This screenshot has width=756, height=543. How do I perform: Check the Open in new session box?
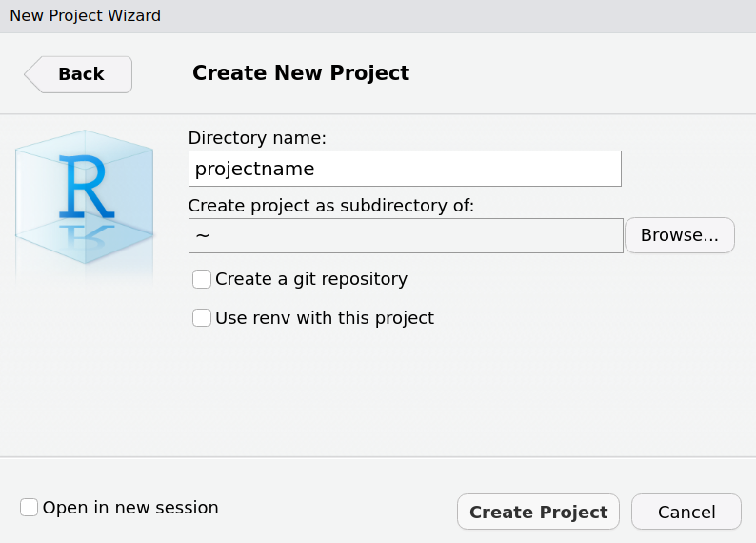click(x=30, y=508)
